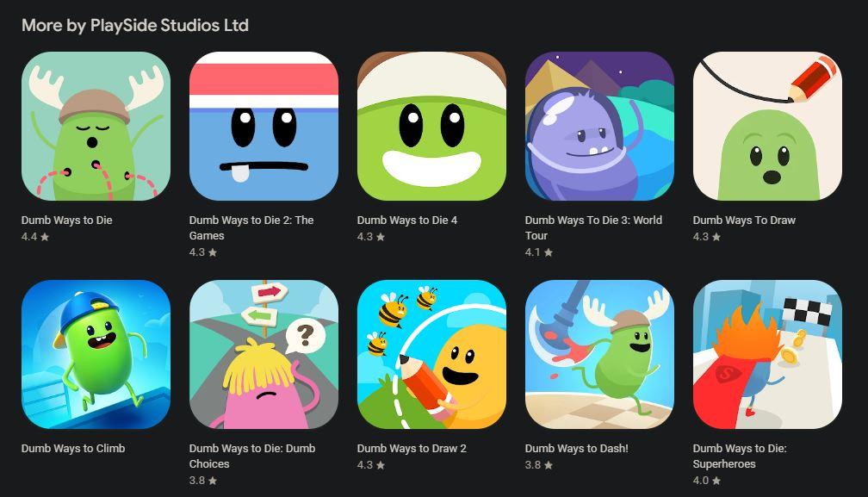Open Dumb Ways To Die 3 astronaut icon
This screenshot has height=497, width=868.
click(599, 126)
